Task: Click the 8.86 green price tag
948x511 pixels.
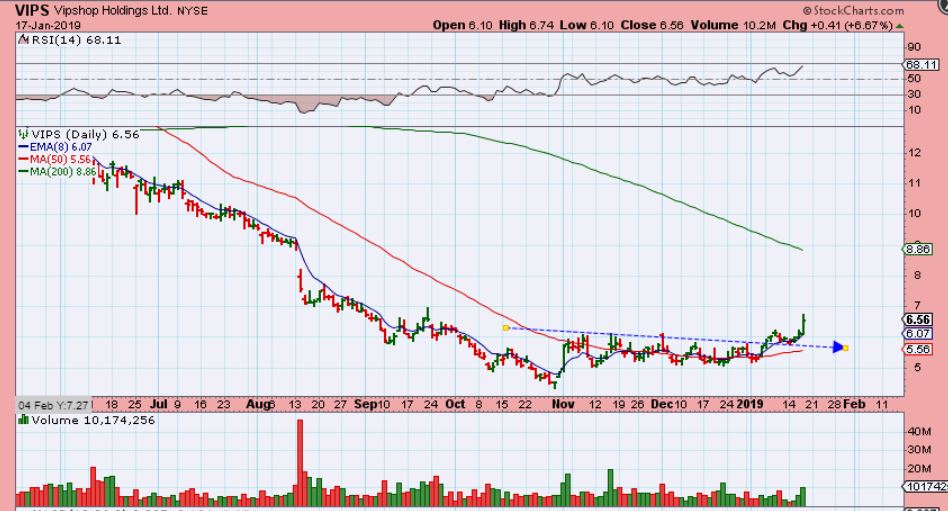Action: (x=918, y=249)
